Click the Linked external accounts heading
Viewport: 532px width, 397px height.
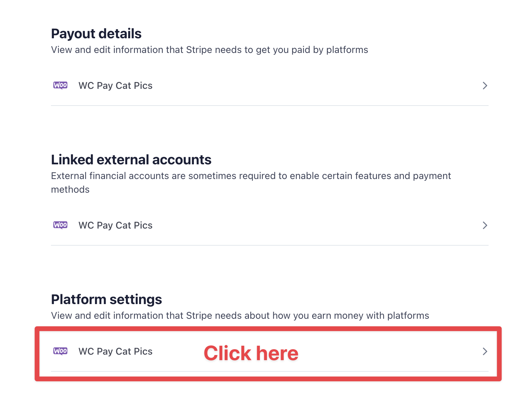131,160
